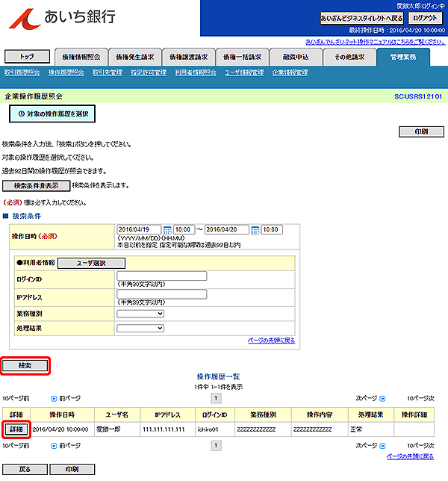Open 企業情報管理 submenu link
The height and width of the screenshot is (481, 448).
click(290, 72)
